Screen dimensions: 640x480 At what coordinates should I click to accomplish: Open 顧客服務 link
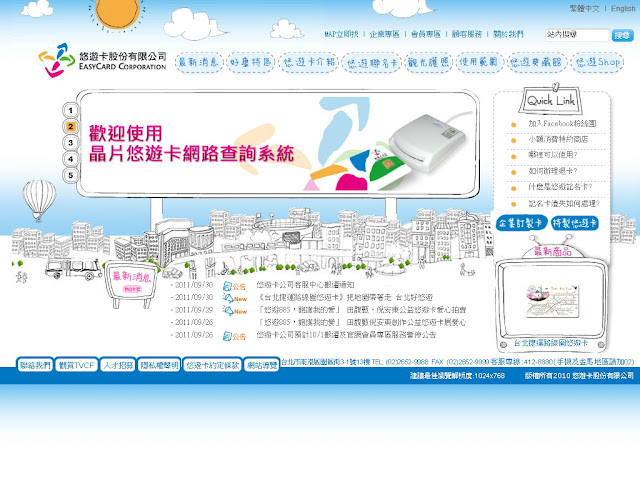pyautogui.click(x=467, y=34)
